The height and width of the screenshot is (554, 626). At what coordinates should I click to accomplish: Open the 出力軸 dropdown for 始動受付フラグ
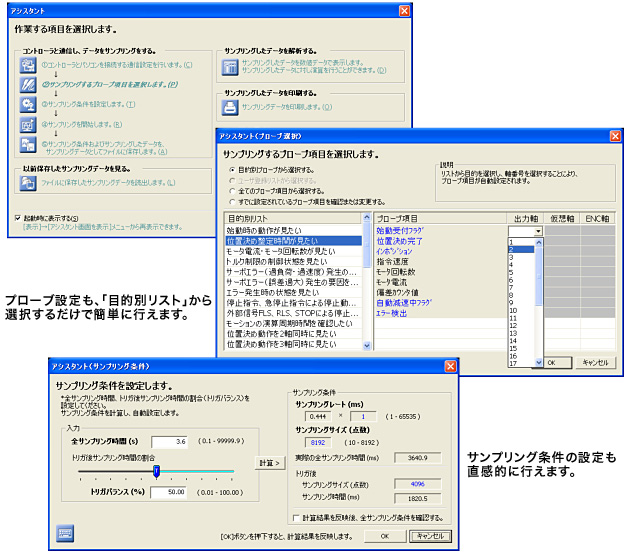tap(539, 231)
